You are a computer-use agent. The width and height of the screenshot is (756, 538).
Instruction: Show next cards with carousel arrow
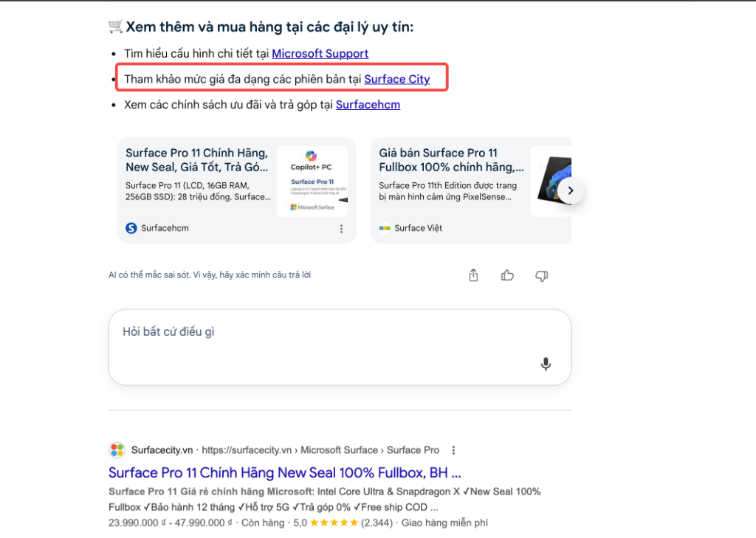point(571,190)
